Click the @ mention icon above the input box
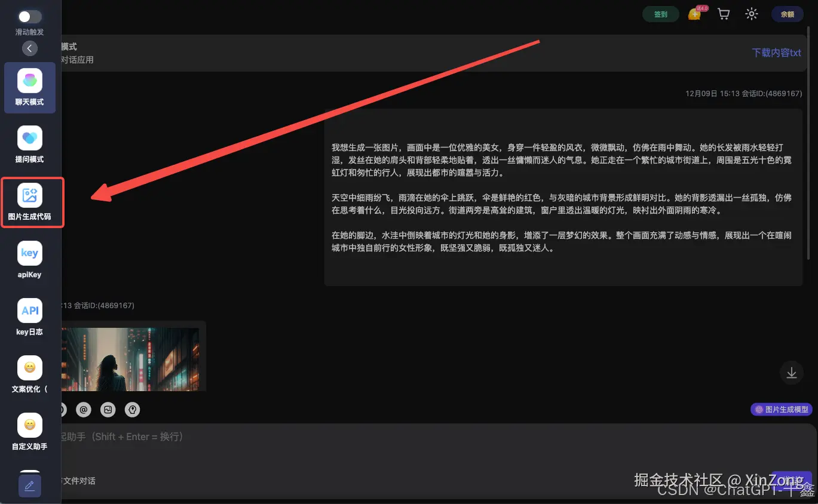 tap(83, 409)
